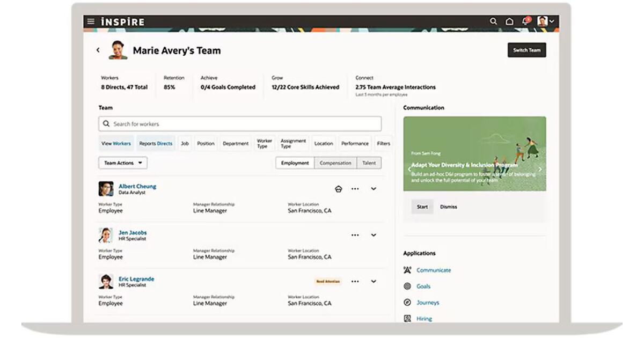Switch to the Compensation tab

[335, 163]
